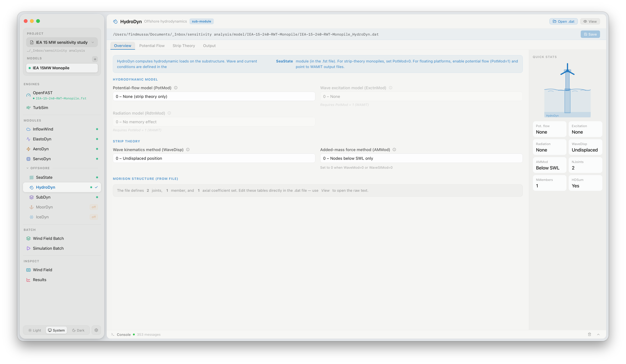Clear console with the trash icon
The width and height of the screenshot is (626, 364).
pyautogui.click(x=589, y=334)
